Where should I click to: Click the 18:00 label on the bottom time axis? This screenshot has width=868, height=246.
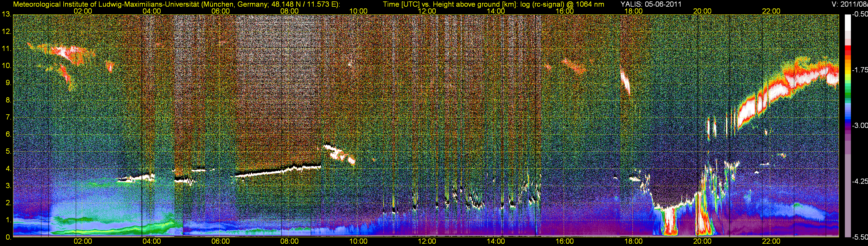633,241
